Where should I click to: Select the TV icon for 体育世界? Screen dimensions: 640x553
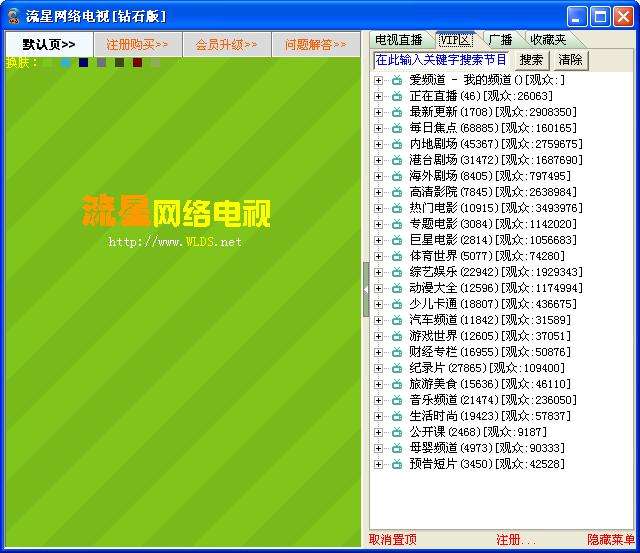397,256
